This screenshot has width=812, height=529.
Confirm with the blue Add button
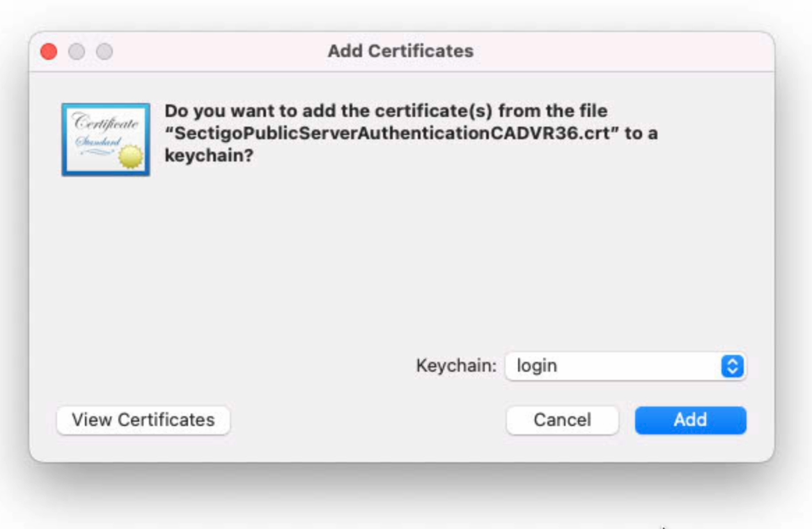[x=690, y=420]
